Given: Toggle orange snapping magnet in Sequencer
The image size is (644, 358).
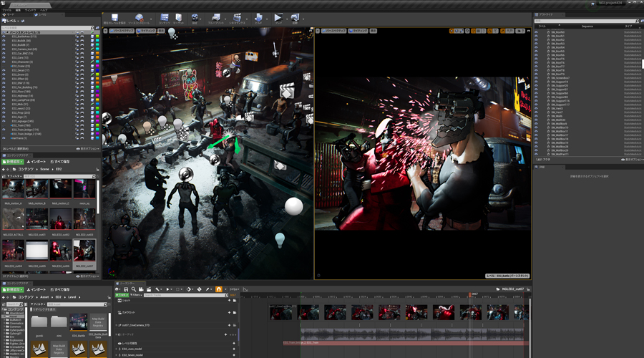Looking at the screenshot, I should (219, 289).
